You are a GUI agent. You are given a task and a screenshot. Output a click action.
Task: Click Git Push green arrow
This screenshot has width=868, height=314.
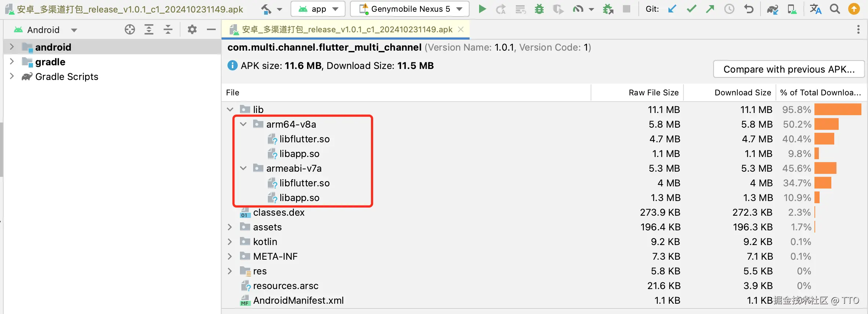pos(710,9)
